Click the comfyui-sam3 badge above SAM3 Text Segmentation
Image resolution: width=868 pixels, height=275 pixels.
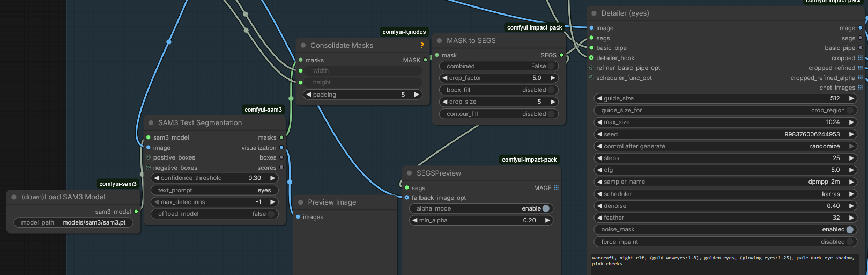tap(263, 110)
